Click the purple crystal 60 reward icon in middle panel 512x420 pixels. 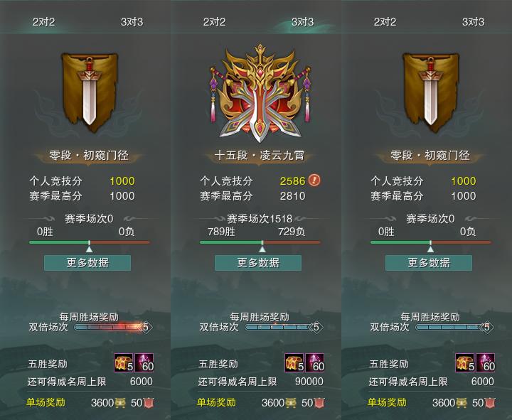(x=315, y=362)
